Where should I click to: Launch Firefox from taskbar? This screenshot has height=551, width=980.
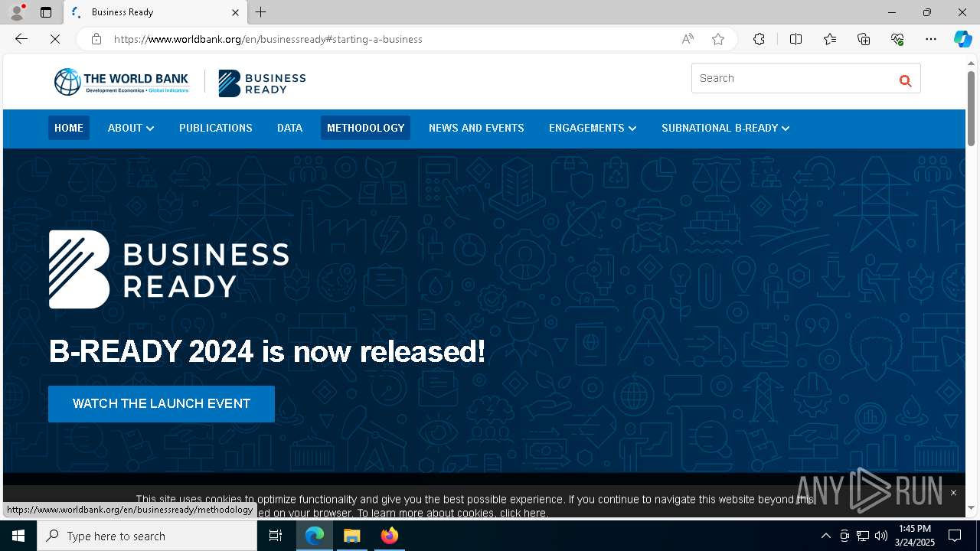pos(390,536)
